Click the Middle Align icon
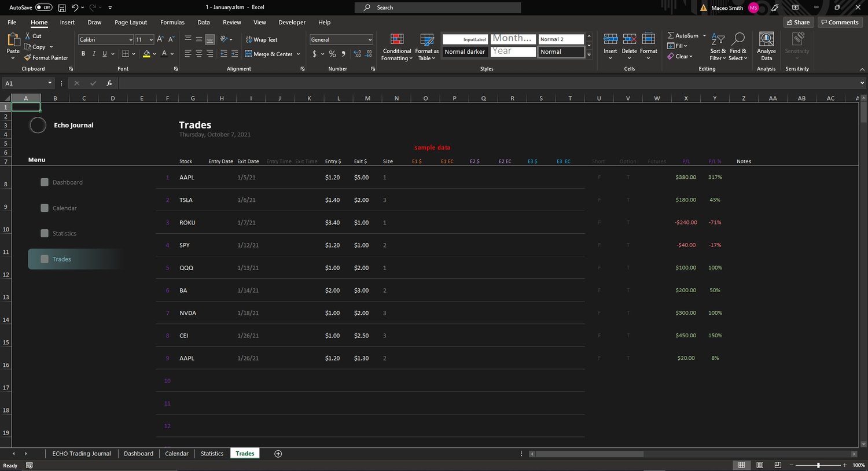 pos(199,39)
